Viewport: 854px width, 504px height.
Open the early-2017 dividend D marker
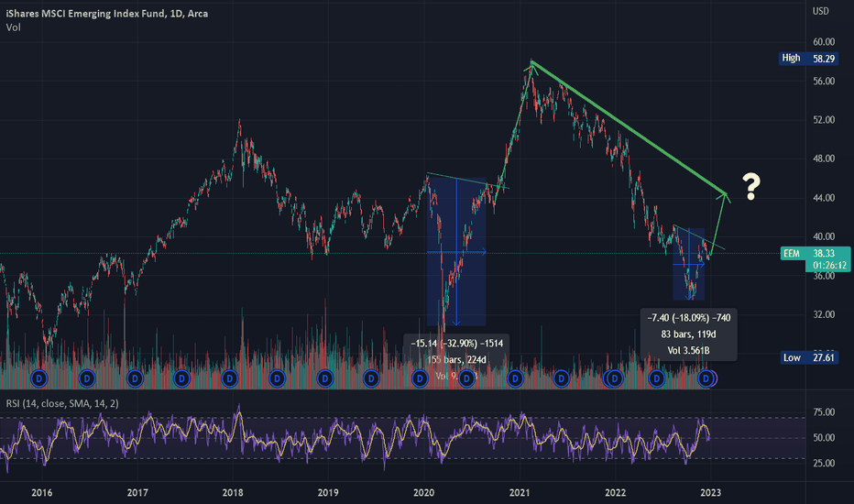(x=135, y=378)
